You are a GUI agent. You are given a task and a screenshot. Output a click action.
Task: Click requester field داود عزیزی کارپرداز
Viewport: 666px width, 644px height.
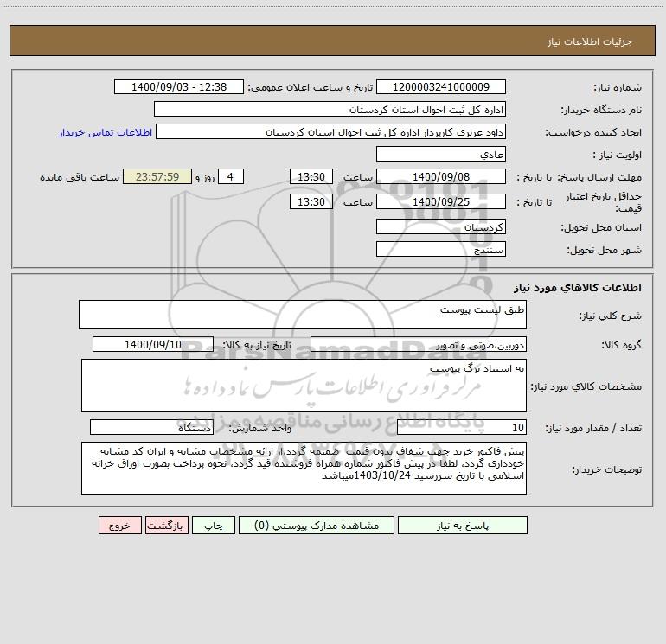tap(331, 131)
